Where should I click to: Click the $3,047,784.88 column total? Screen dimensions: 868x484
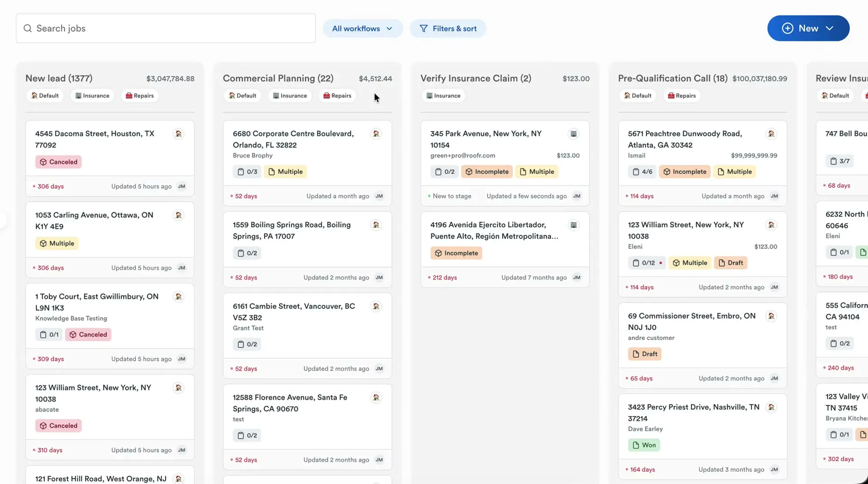(170, 79)
